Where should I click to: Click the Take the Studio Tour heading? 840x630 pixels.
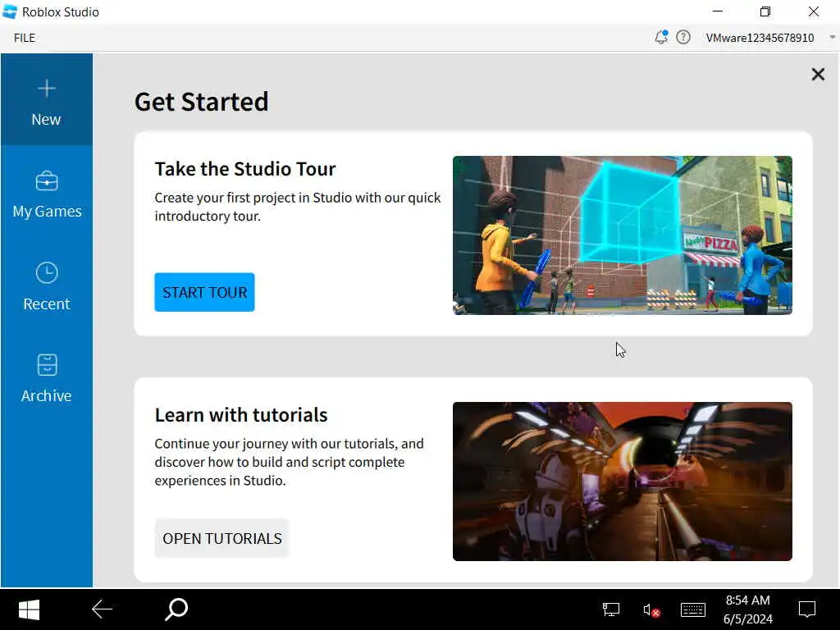tap(244, 169)
